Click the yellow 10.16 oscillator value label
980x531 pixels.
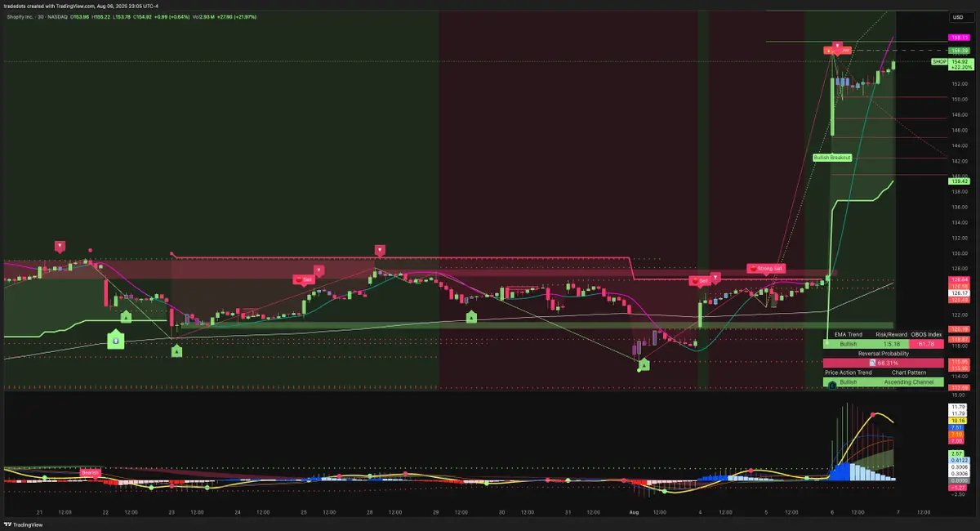[x=959, y=421]
